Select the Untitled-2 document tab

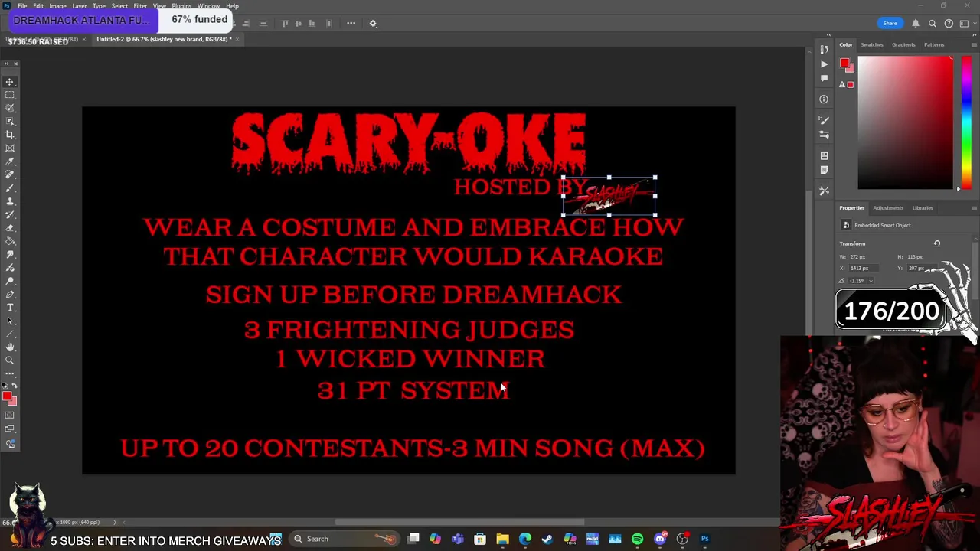coord(164,39)
